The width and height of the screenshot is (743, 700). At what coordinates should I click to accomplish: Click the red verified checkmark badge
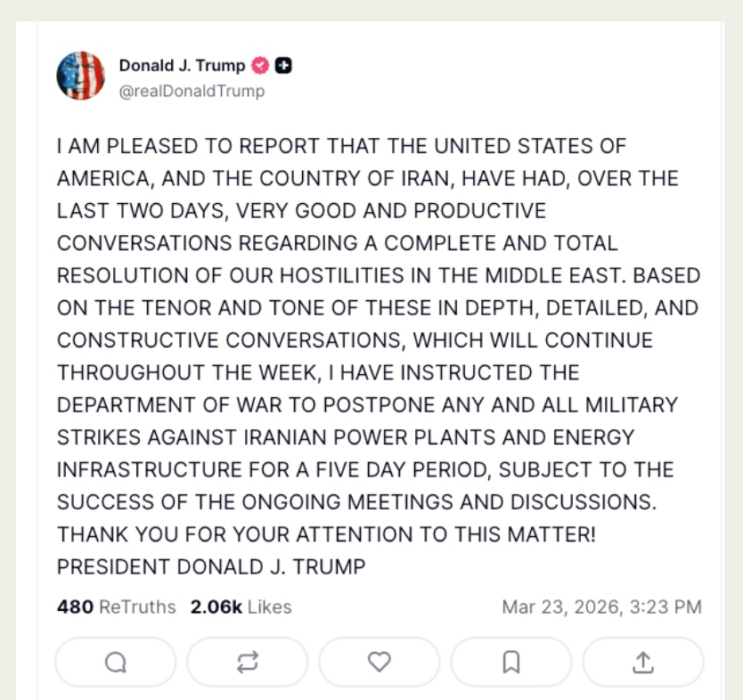pyautogui.click(x=261, y=65)
